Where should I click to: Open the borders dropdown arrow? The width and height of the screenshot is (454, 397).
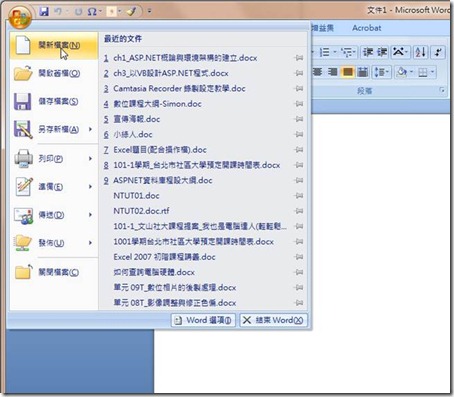click(433, 72)
